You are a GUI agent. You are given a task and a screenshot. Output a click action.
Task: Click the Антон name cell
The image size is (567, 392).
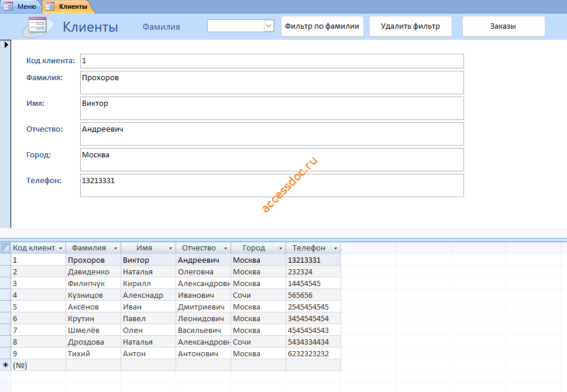[148, 353]
